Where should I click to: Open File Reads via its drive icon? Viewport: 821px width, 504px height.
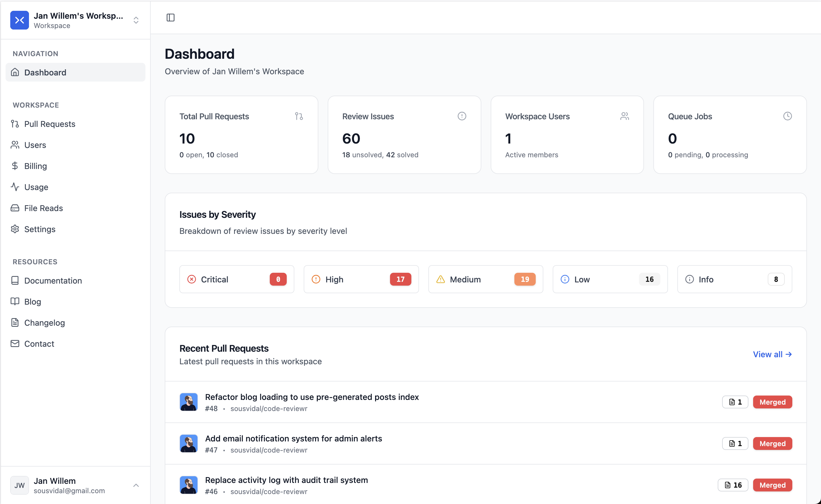pyautogui.click(x=15, y=208)
